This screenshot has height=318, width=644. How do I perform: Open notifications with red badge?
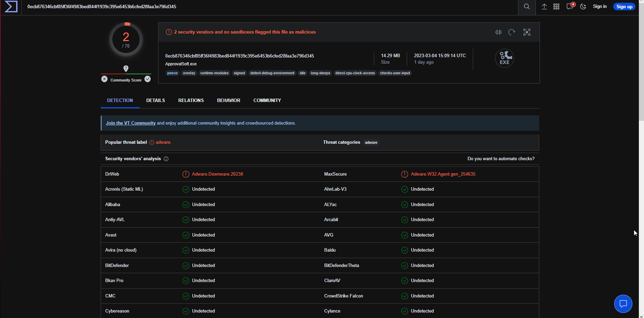pyautogui.click(x=570, y=7)
